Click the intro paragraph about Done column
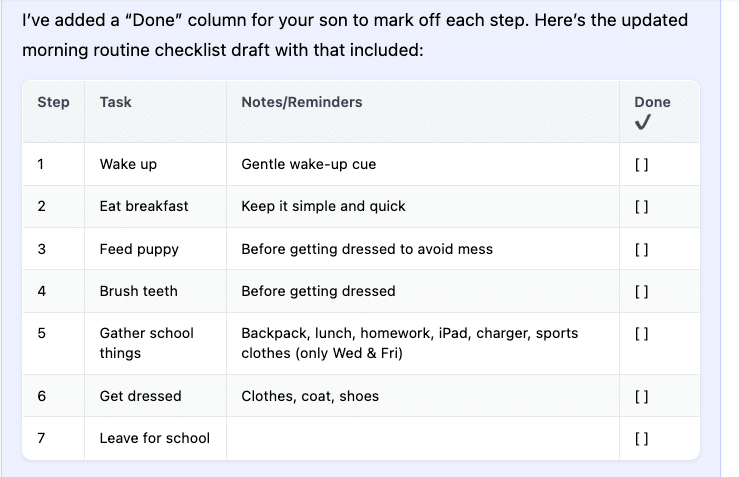739x477 pixels. click(355, 34)
